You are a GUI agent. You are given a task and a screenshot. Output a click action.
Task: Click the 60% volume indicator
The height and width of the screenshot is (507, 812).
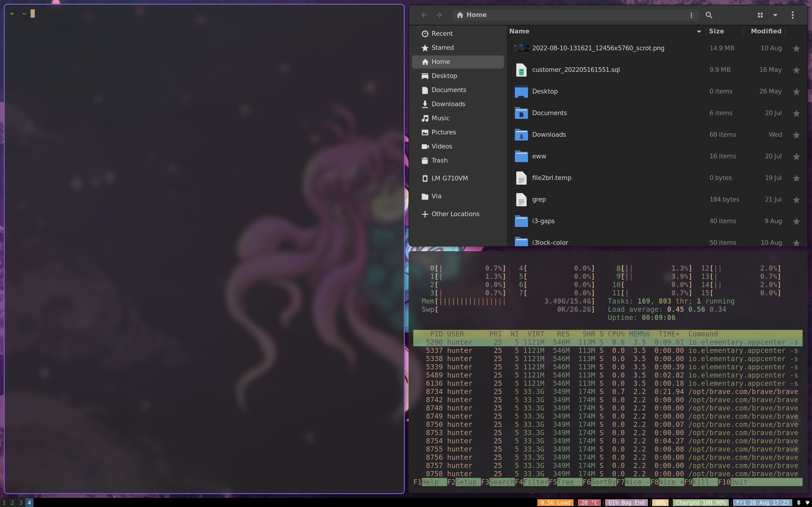click(x=660, y=502)
